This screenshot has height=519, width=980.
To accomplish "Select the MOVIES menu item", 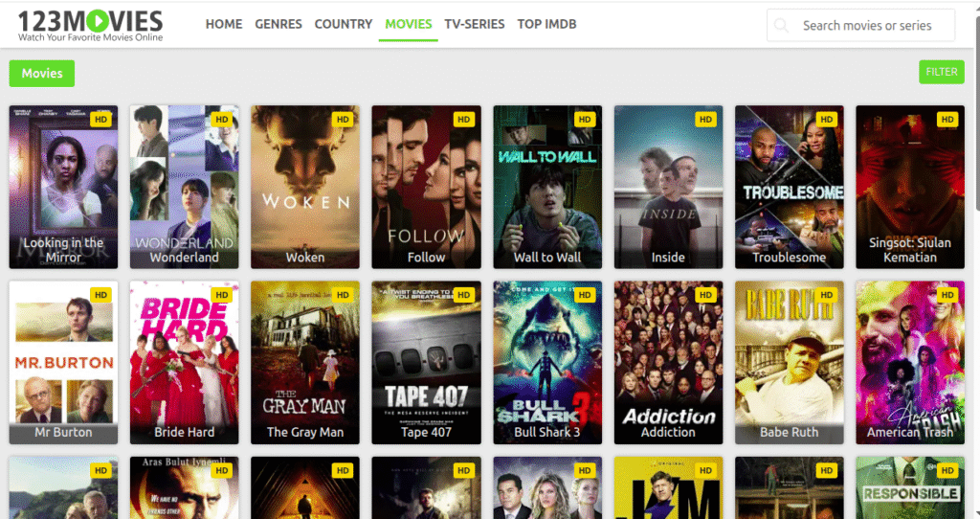I will (x=408, y=24).
